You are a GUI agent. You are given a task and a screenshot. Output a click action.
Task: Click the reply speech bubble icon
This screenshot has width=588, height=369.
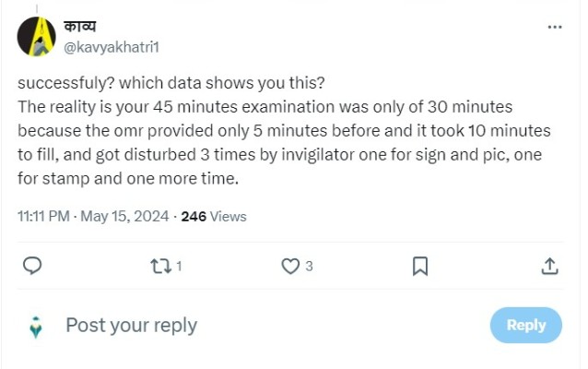coord(31,267)
